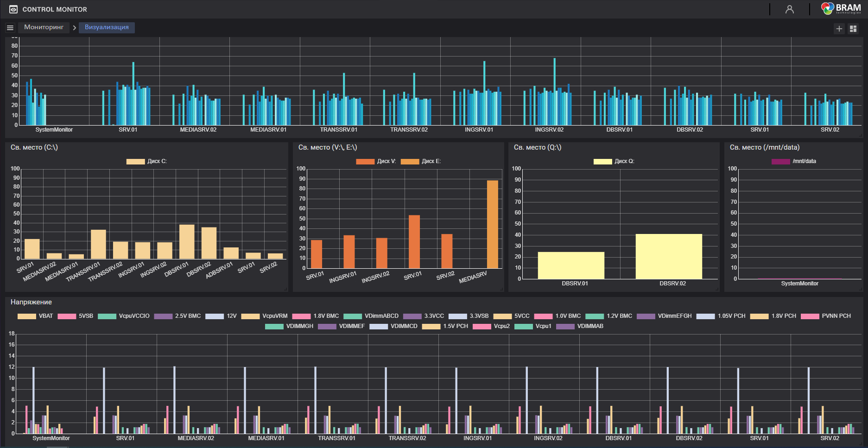
Task: Toggle the Диск Q: legend item
Action: pos(614,161)
